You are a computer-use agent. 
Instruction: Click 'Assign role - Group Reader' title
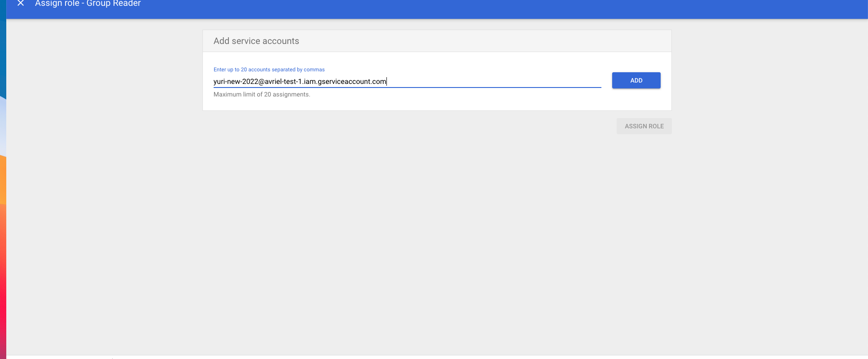(x=88, y=4)
